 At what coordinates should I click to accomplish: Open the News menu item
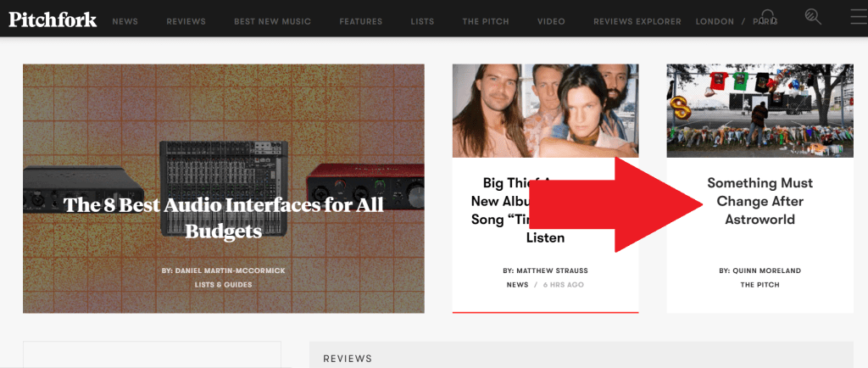(x=125, y=21)
